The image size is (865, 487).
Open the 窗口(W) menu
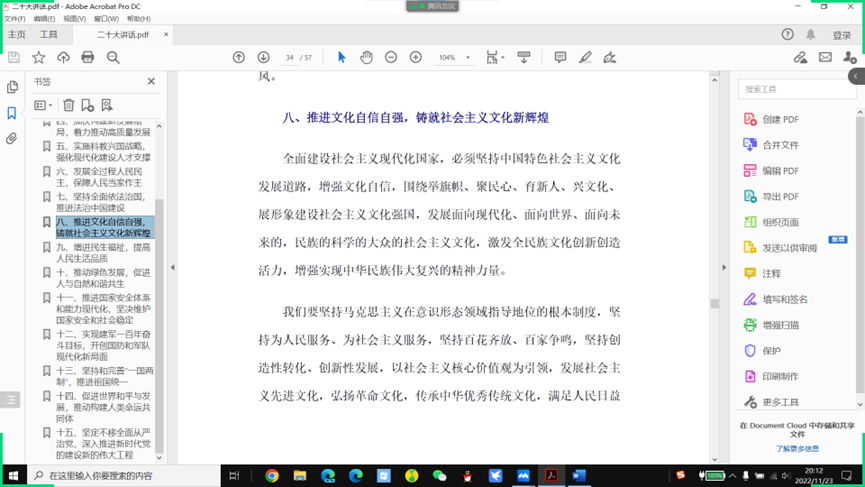point(106,19)
